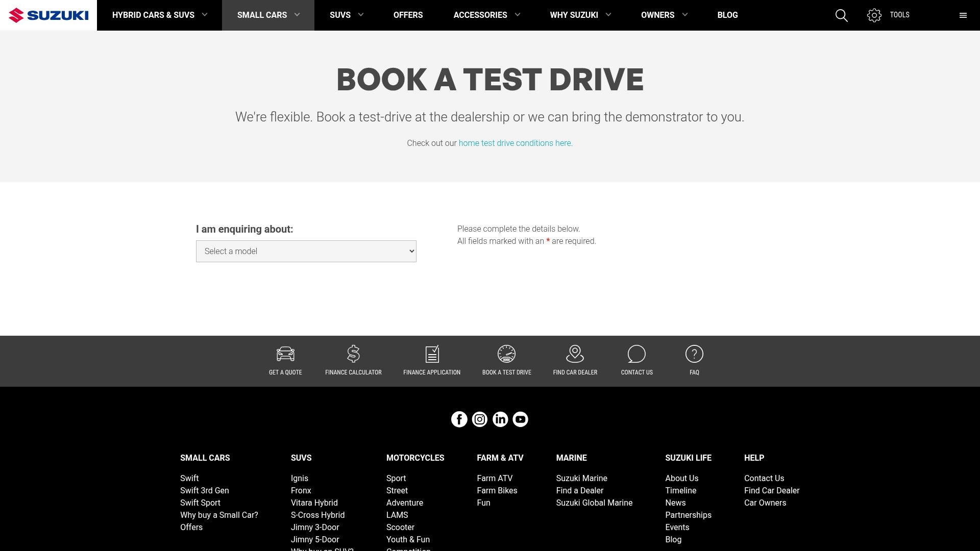
Task: Open the Owners nav item
Action: click(658, 15)
